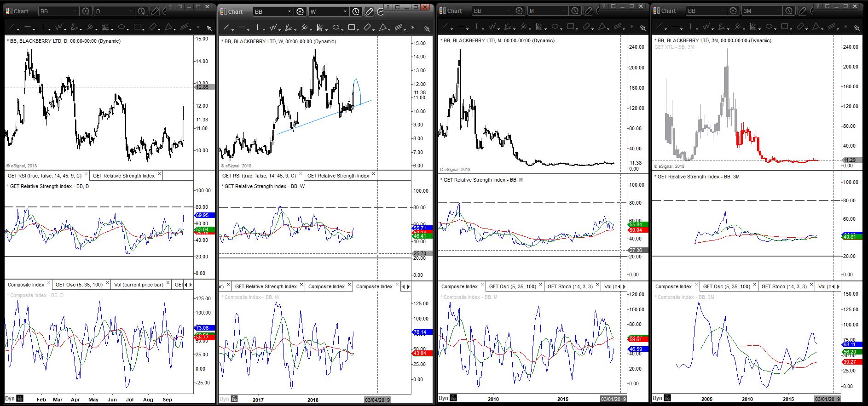868x406 pixels.
Task: Expand the rectangle tool options in the weekly chart
Action: (358, 29)
